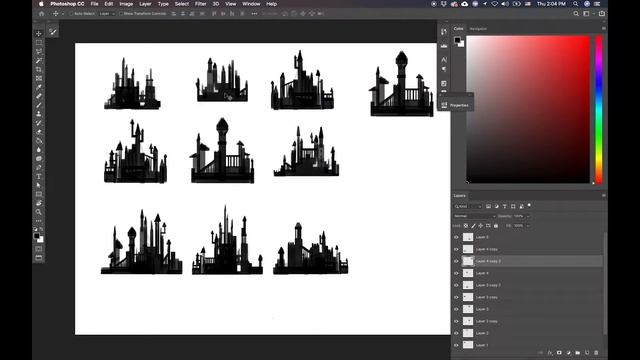
Task: Add layer style fx icon
Action: (550, 353)
